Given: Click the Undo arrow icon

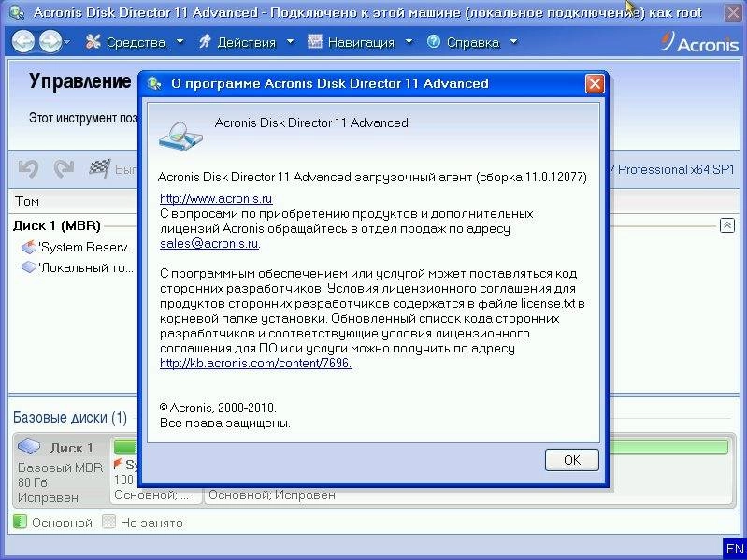Looking at the screenshot, I should point(28,168).
